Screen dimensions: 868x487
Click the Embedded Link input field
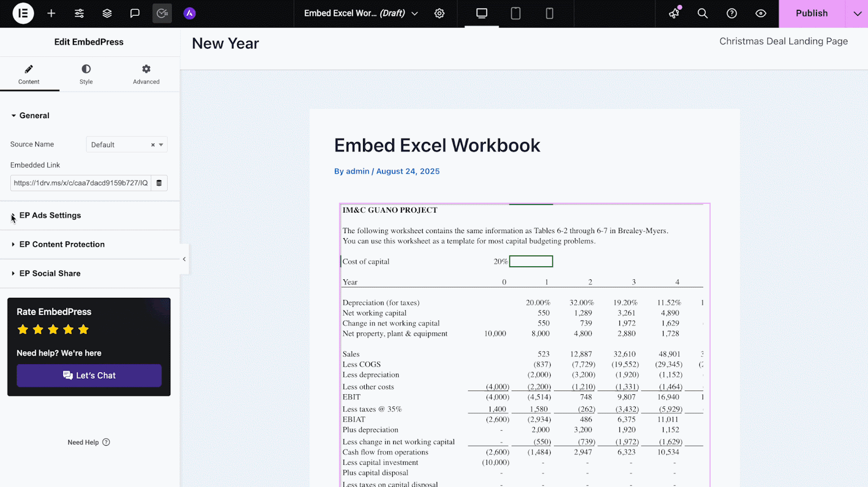80,183
